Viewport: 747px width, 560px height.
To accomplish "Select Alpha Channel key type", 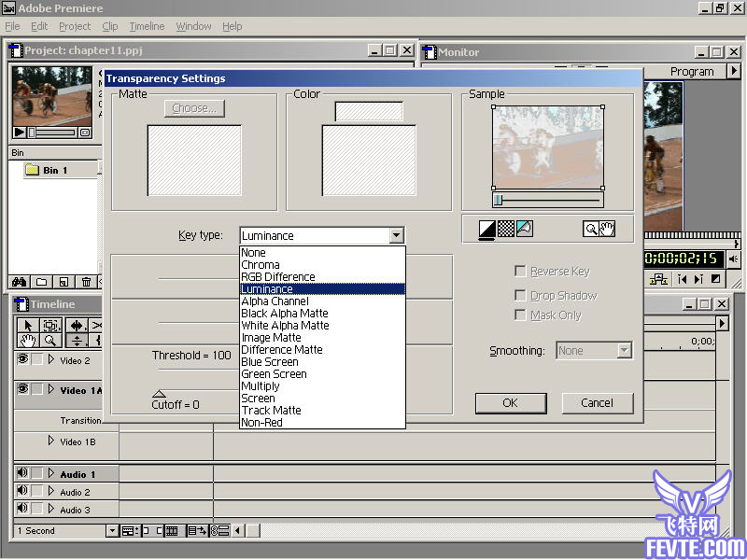I will pyautogui.click(x=322, y=301).
